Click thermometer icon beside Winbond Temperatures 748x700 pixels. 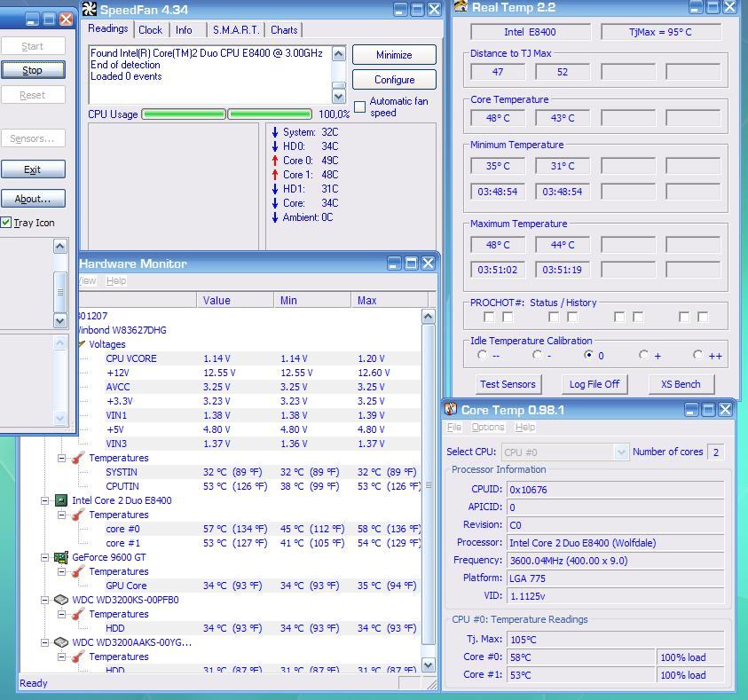(x=78, y=458)
